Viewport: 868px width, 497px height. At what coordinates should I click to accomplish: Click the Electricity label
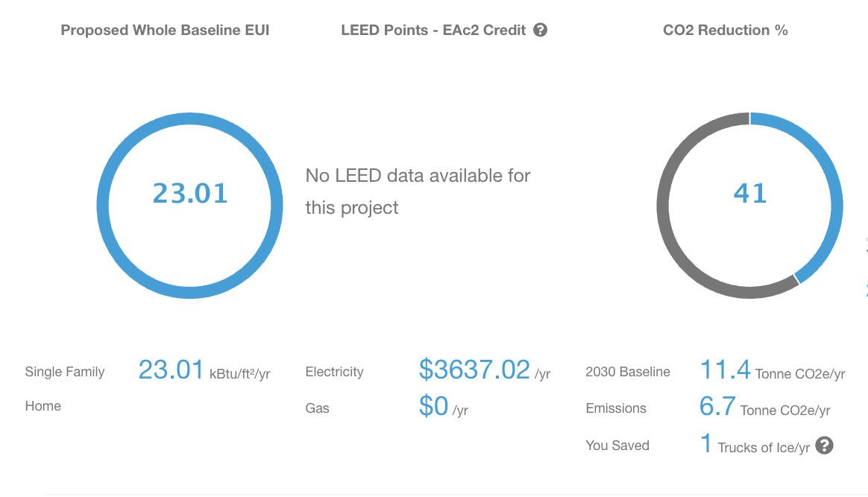pyautogui.click(x=334, y=372)
